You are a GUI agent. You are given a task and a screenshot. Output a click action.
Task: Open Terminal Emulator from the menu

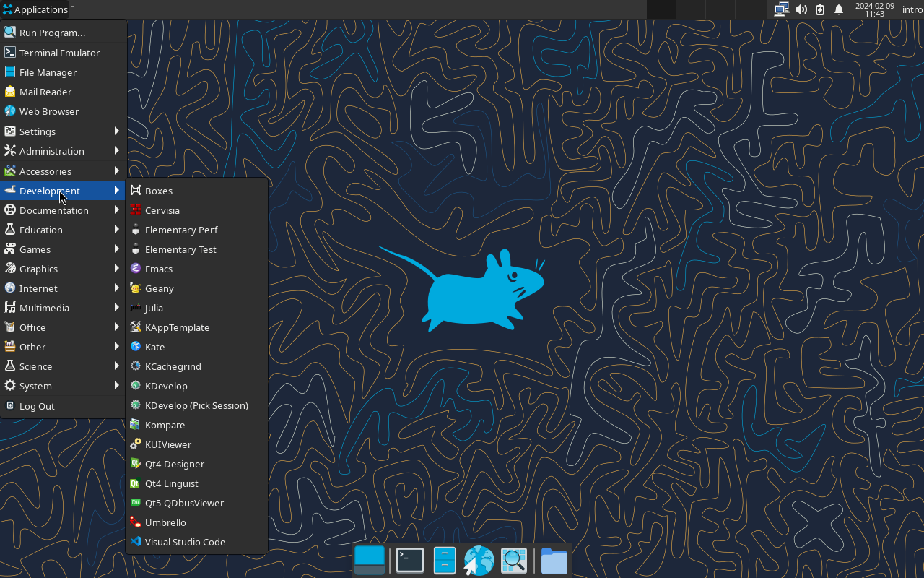point(64,53)
